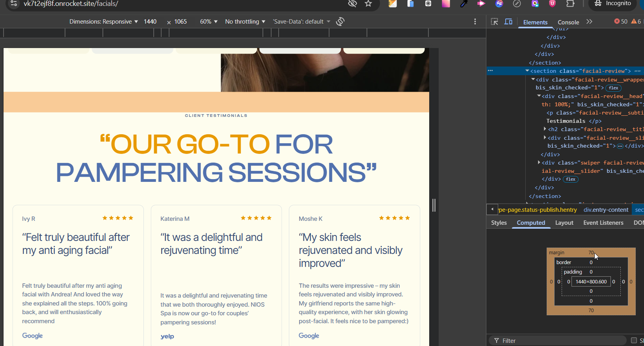644x346 pixels.
Task: Open the pink video recorder extension
Action: pyautogui.click(x=481, y=4)
